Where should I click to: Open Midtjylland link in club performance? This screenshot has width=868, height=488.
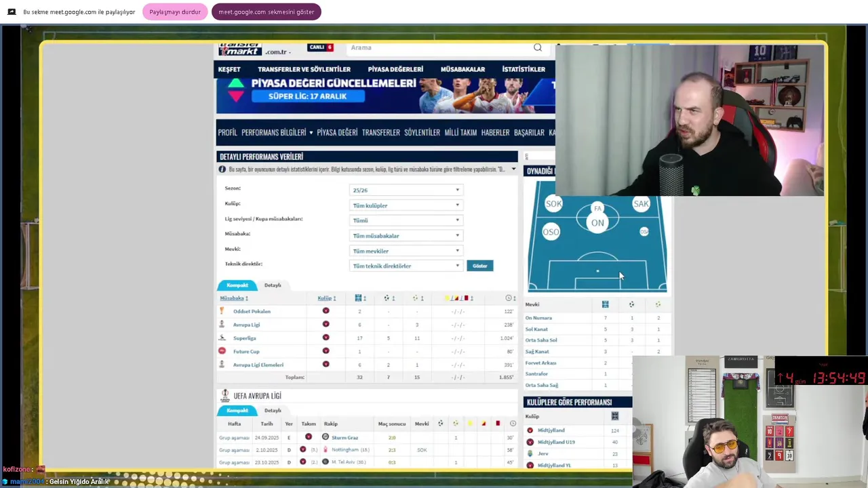[551, 430]
